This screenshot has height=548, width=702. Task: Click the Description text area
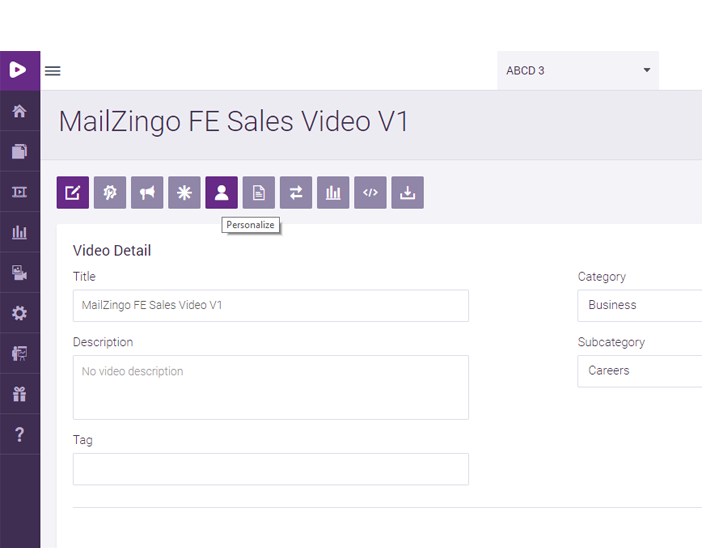click(270, 387)
